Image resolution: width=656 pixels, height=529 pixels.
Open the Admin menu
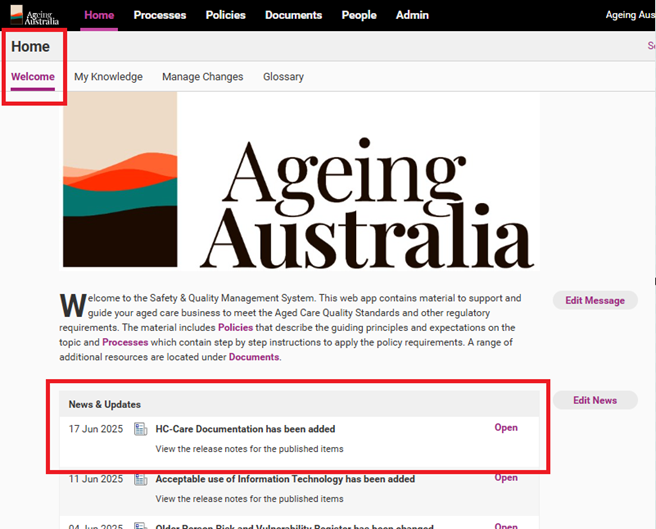pyautogui.click(x=412, y=15)
